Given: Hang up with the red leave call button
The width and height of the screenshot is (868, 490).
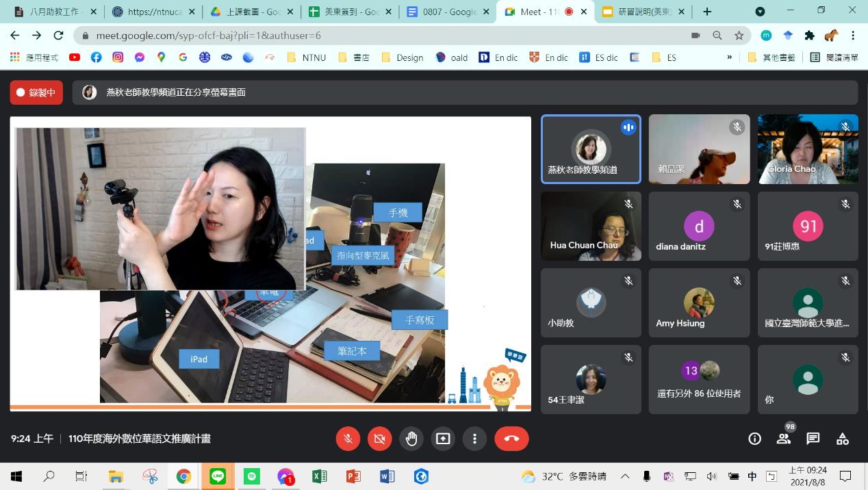Looking at the screenshot, I should click(511, 439).
